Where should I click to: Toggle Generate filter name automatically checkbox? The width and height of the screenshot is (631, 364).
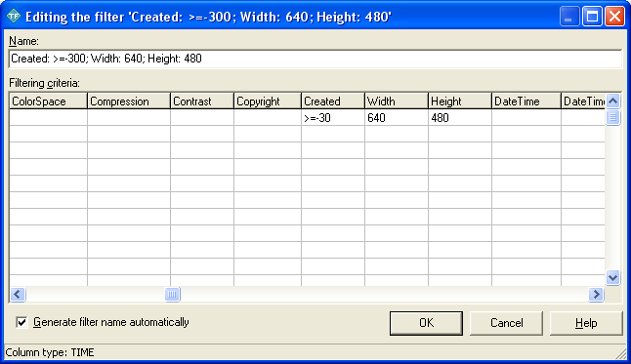tap(21, 322)
